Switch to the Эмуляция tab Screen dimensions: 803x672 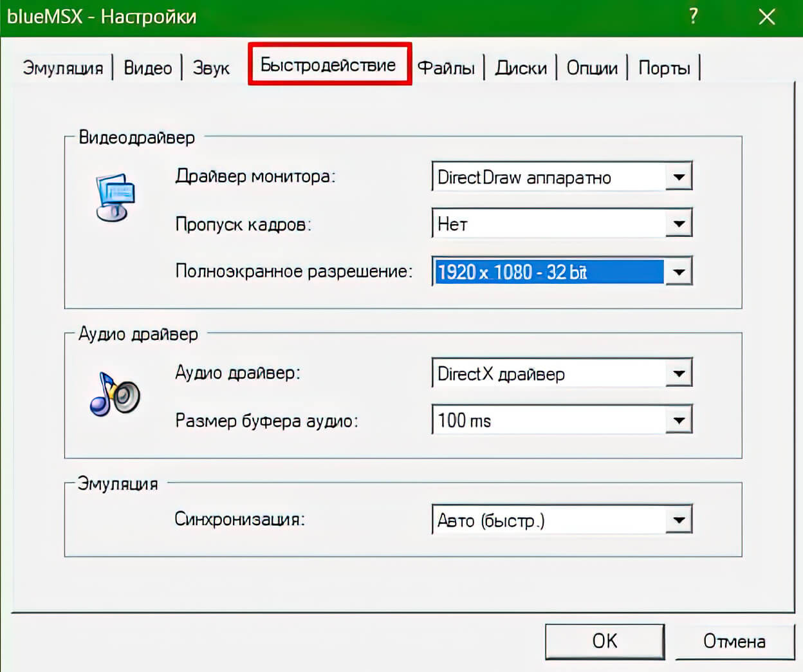click(x=62, y=68)
